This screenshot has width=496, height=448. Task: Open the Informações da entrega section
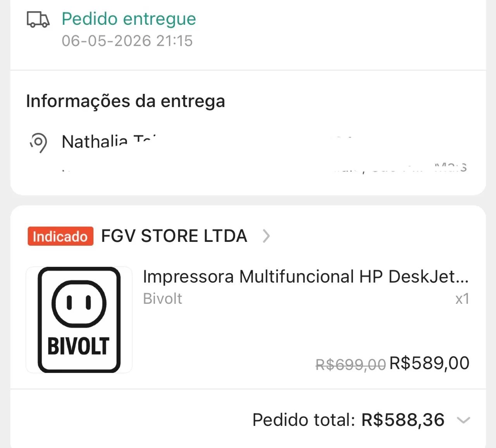coord(126,101)
